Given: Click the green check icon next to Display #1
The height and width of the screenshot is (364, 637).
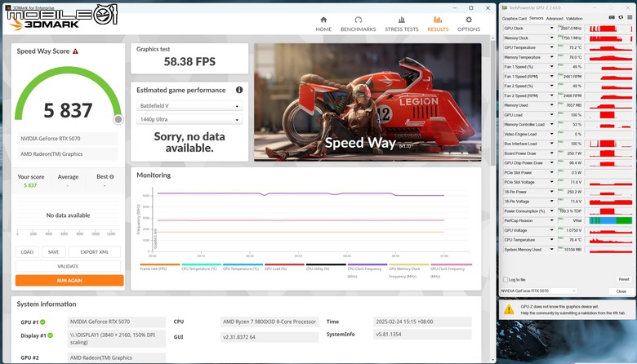Looking at the screenshot, I should 51,335.
